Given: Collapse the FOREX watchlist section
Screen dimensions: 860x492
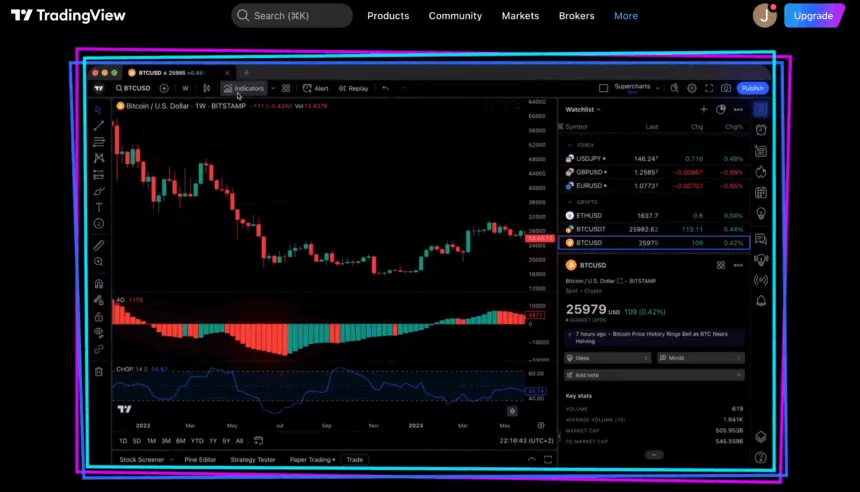Looking at the screenshot, I should (x=569, y=145).
